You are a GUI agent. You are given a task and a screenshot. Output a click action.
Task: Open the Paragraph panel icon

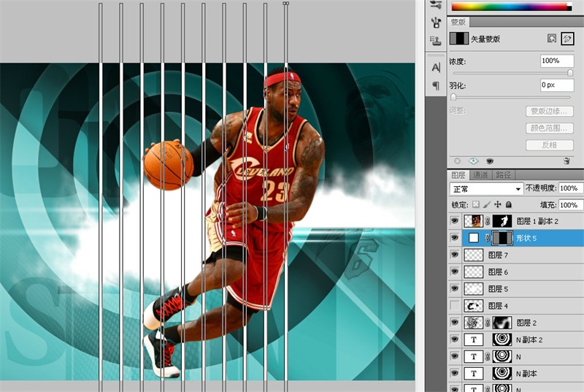[x=436, y=85]
